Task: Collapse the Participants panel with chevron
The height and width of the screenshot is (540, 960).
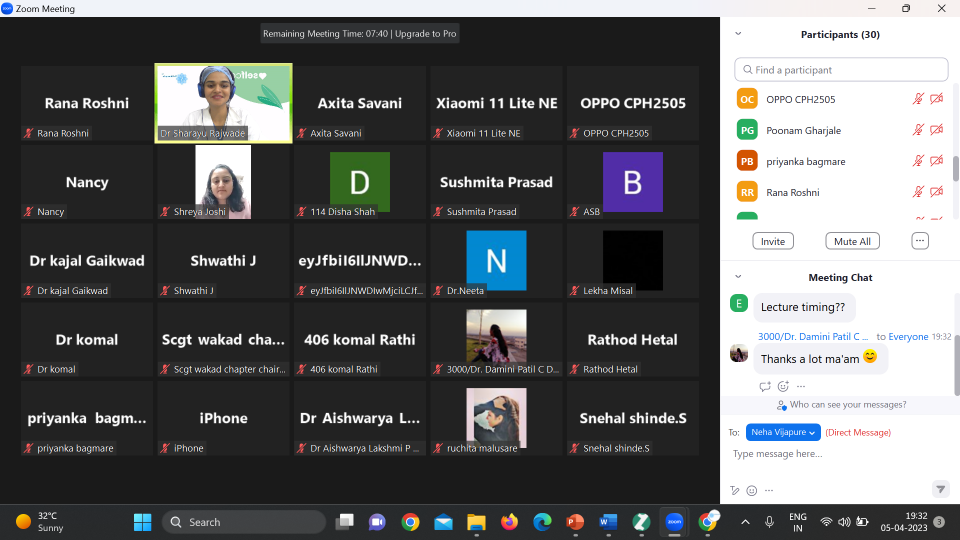Action: click(x=738, y=34)
